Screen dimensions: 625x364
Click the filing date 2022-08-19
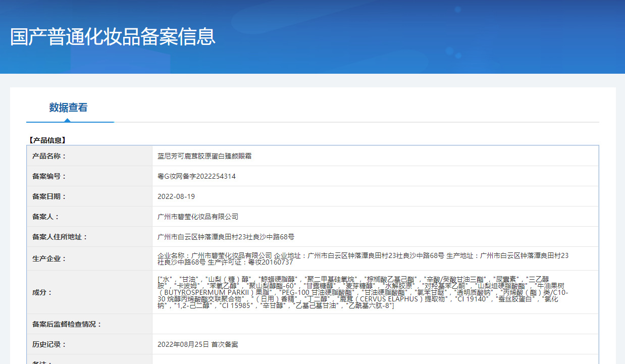(x=176, y=196)
